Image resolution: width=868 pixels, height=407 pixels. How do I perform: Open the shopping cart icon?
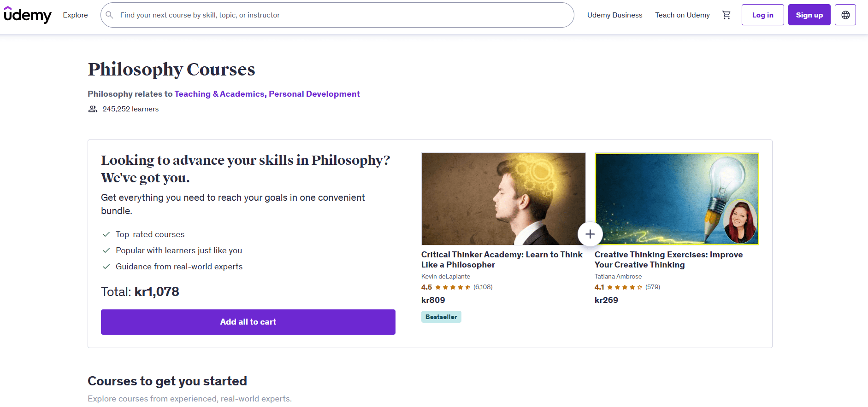point(726,15)
